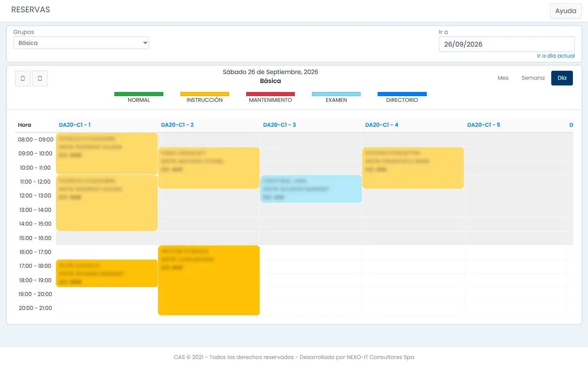Switch to the Semana view
The height and width of the screenshot is (368, 588).
tap(533, 78)
